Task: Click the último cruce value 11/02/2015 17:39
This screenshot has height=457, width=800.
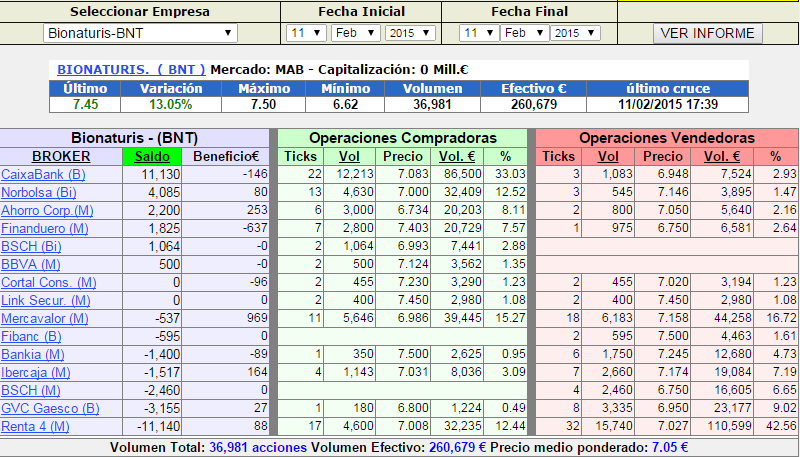Action: tap(668, 105)
